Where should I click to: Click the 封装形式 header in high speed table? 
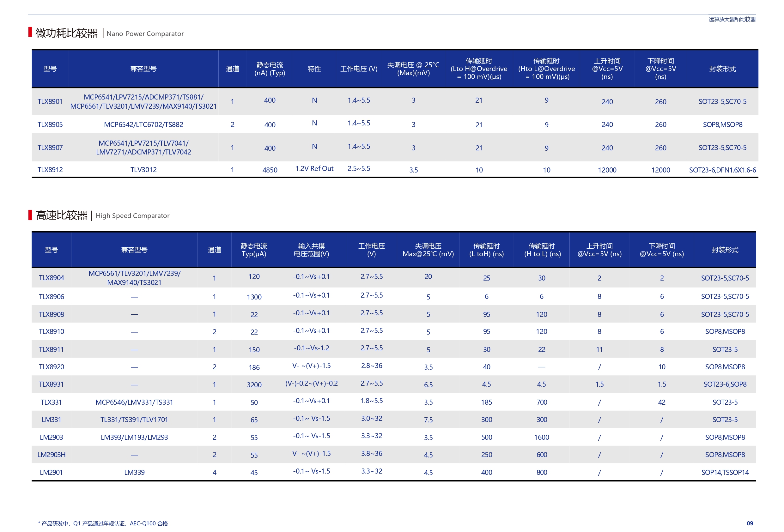coord(725,250)
